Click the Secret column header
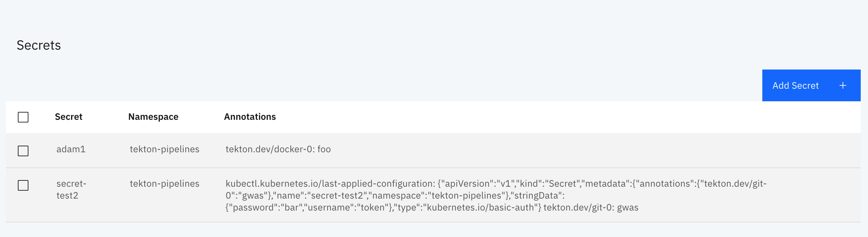This screenshot has height=237, width=868. pyautogui.click(x=69, y=117)
